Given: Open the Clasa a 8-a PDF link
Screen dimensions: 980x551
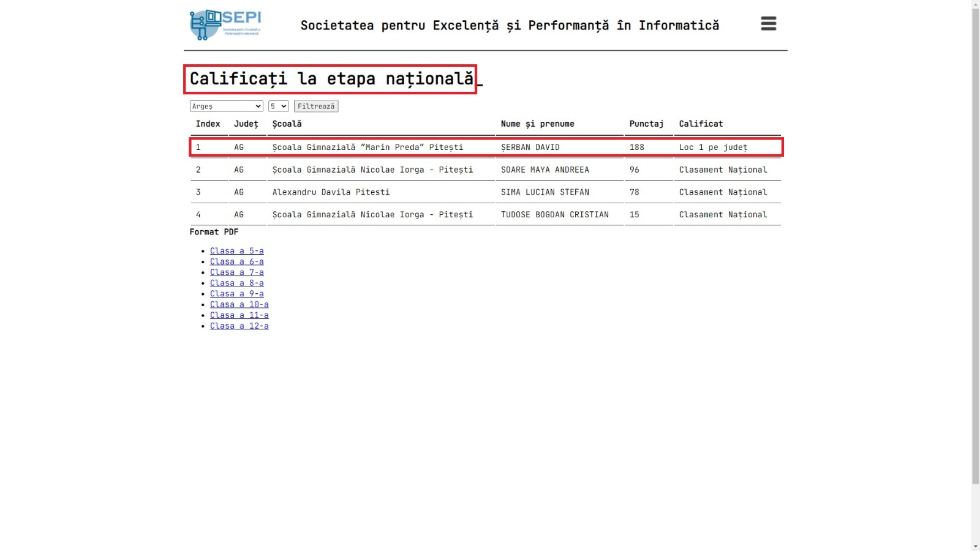Looking at the screenshot, I should (x=236, y=283).
